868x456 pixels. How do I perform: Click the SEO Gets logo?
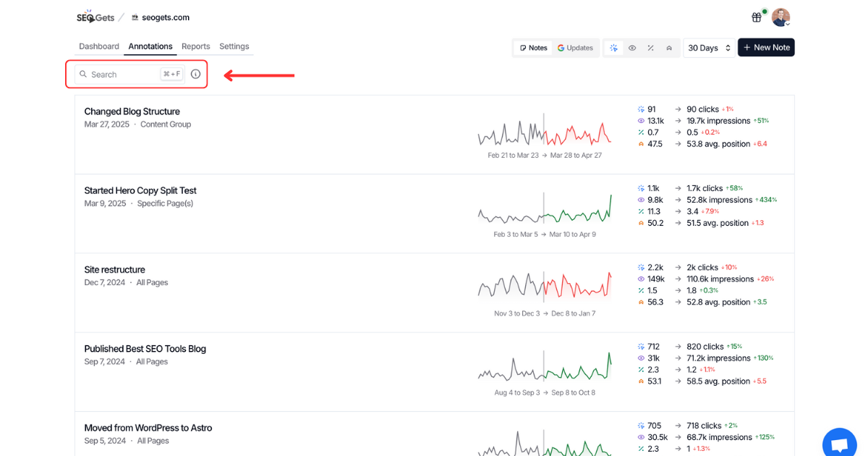tap(95, 17)
